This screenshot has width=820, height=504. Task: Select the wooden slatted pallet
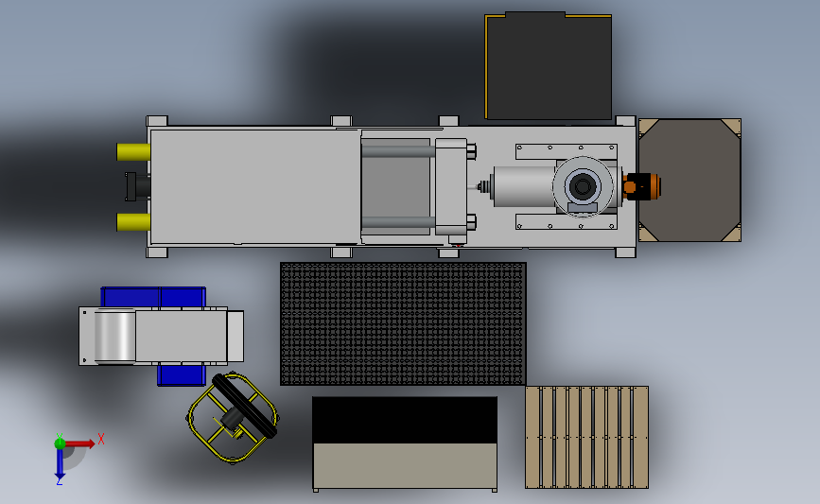pyautogui.click(x=586, y=437)
